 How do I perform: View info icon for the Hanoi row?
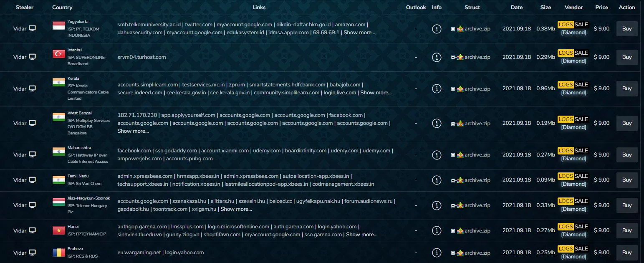[x=437, y=230]
